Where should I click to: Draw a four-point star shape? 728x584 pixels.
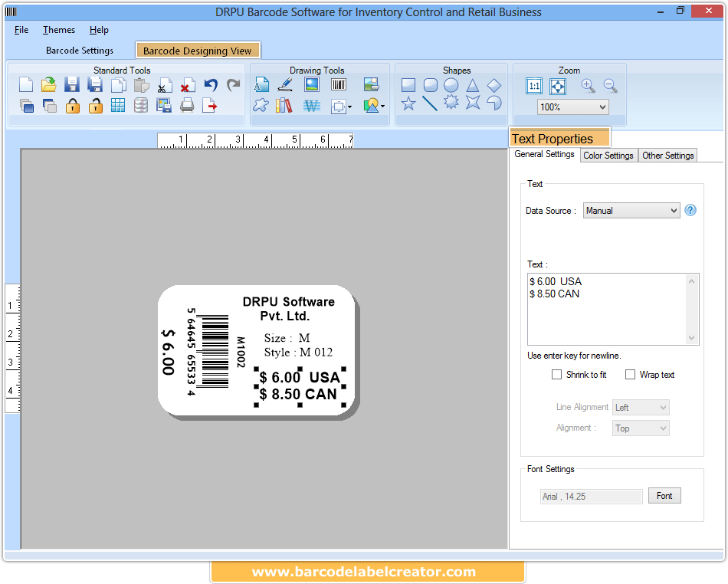click(x=473, y=102)
